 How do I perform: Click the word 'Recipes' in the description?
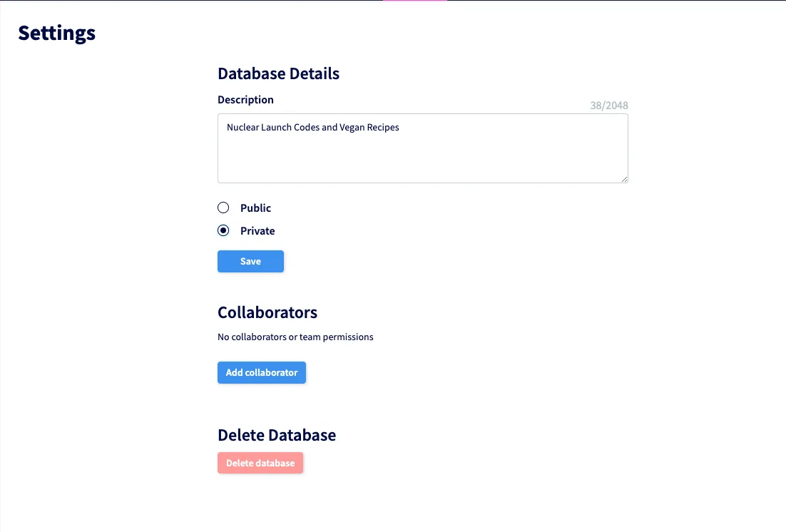click(383, 128)
